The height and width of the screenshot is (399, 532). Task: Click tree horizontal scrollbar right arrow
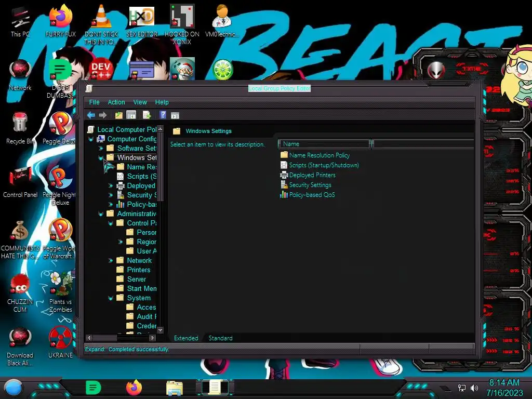tap(152, 338)
